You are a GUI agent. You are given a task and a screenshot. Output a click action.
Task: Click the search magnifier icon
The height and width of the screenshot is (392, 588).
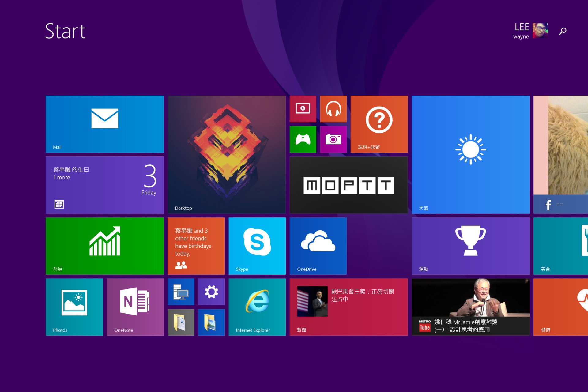click(563, 31)
